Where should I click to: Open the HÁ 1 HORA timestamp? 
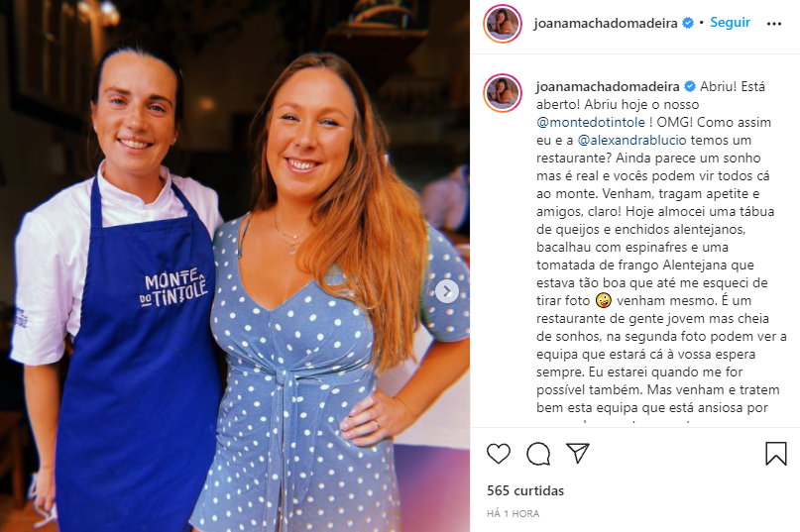coord(514,513)
